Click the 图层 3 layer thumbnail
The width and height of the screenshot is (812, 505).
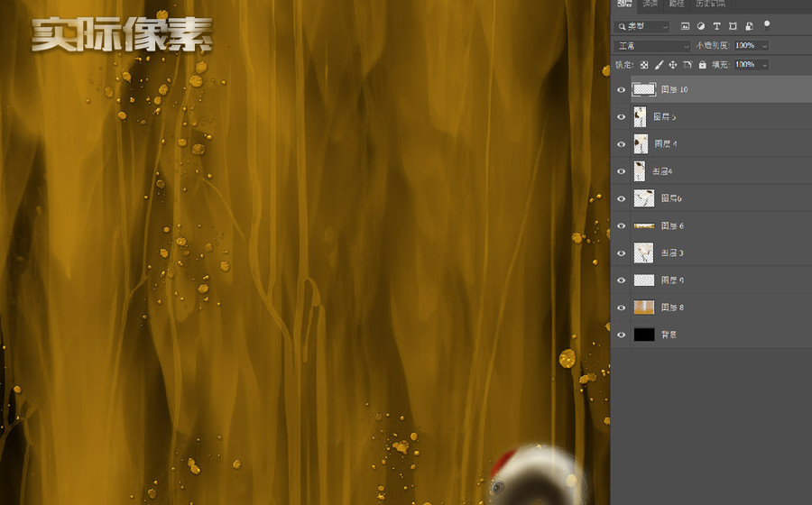coord(643,253)
